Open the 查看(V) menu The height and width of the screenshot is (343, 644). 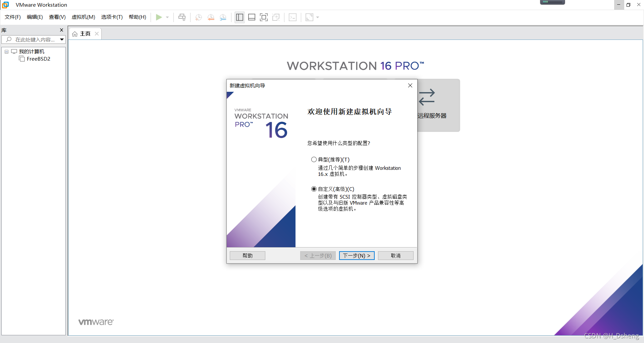(x=57, y=17)
